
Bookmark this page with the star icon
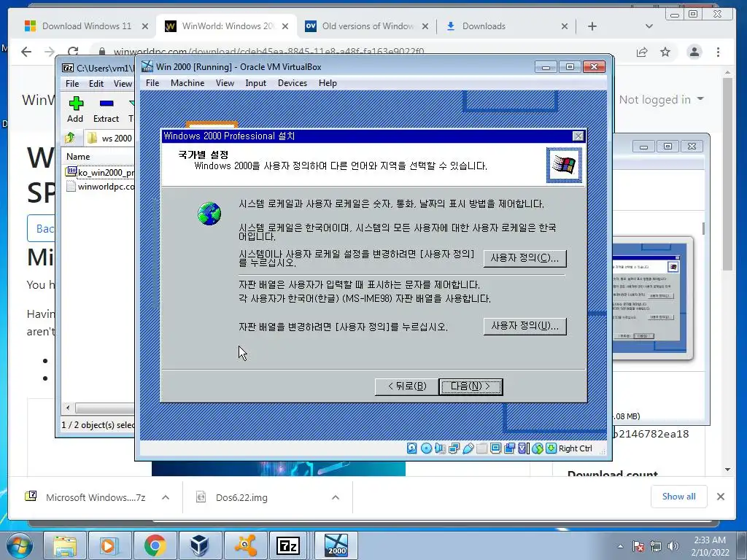coord(665,52)
